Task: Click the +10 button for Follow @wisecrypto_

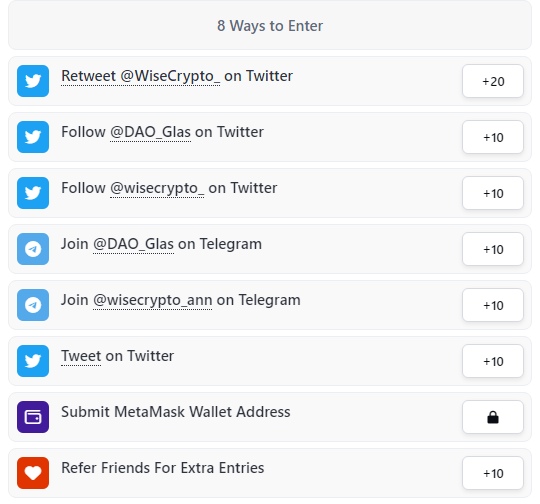Action: pyautogui.click(x=493, y=193)
